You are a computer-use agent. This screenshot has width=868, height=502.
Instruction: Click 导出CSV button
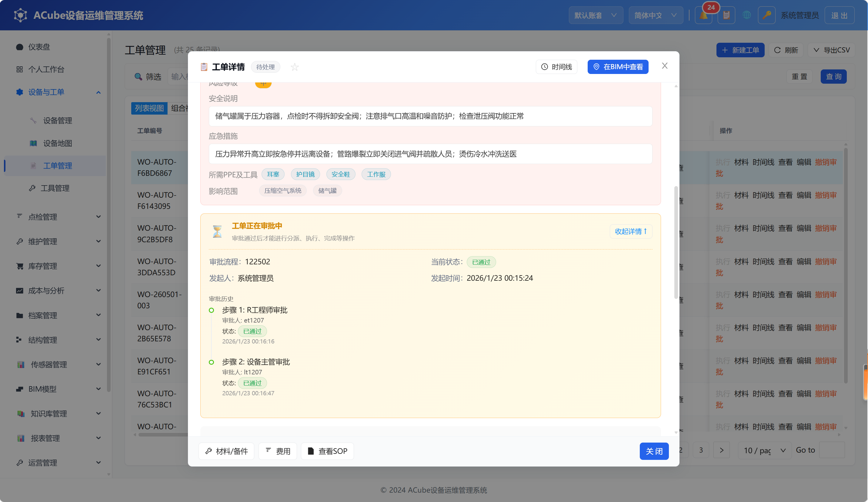click(831, 50)
